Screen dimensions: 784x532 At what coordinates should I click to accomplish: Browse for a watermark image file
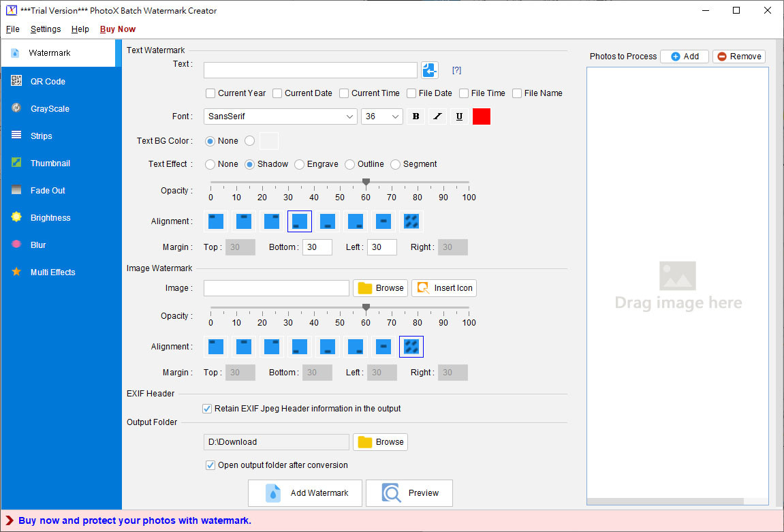tap(381, 288)
